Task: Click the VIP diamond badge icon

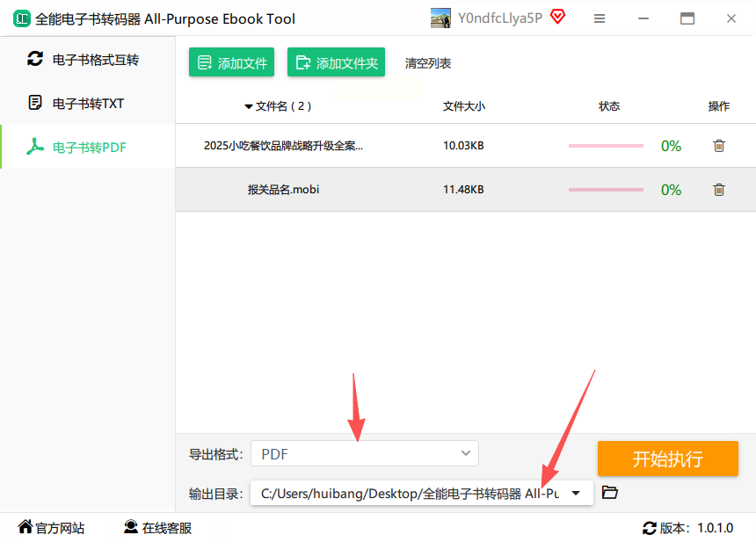Action: click(x=557, y=17)
